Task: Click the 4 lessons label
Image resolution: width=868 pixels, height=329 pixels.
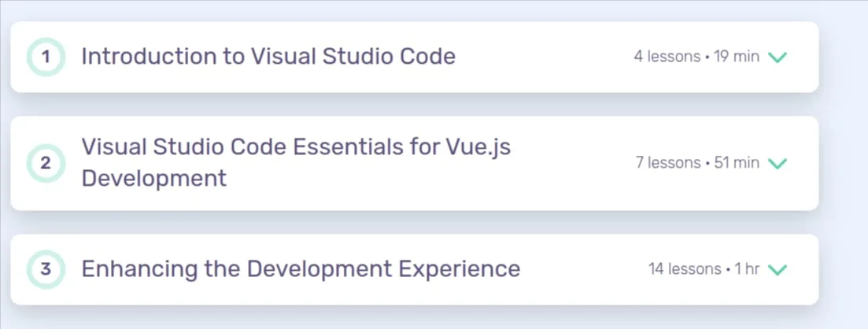Action: [x=667, y=57]
